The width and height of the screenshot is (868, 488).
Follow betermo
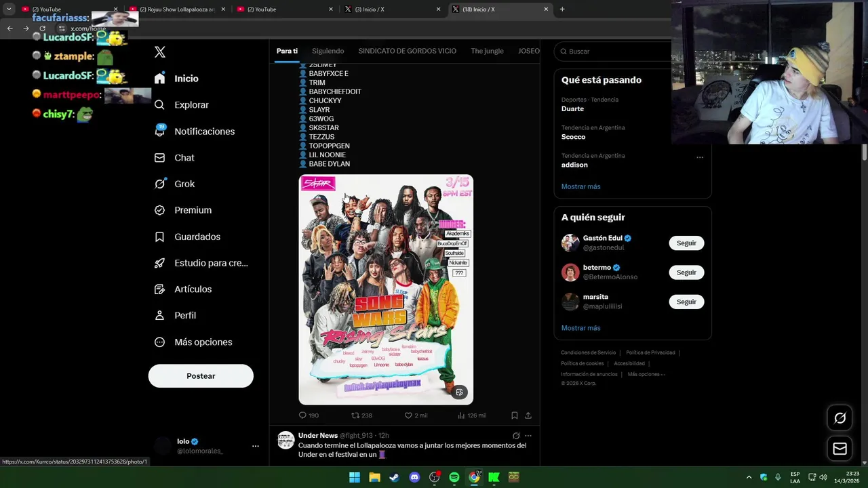[x=686, y=272]
